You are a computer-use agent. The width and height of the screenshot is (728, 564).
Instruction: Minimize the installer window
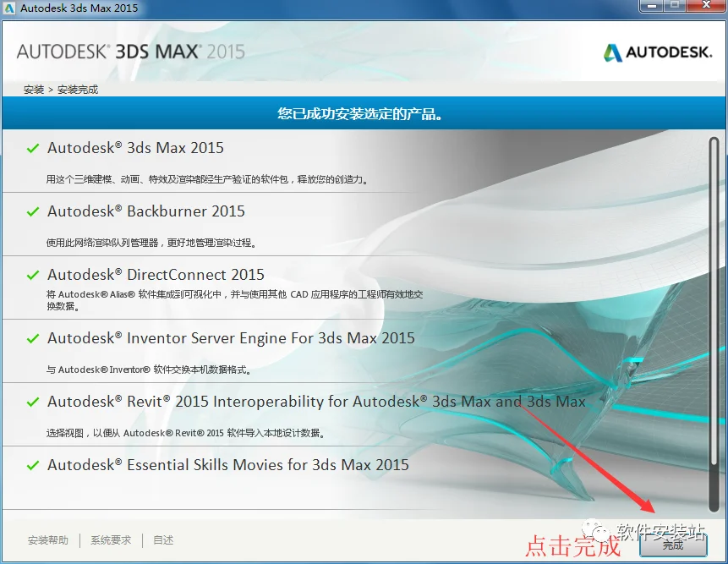652,6
